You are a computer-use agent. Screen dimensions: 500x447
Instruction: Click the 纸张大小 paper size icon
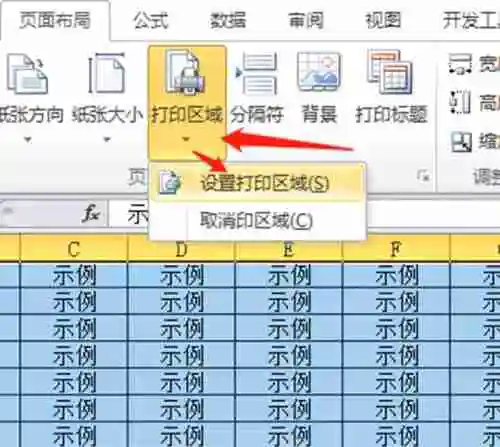tap(107, 73)
